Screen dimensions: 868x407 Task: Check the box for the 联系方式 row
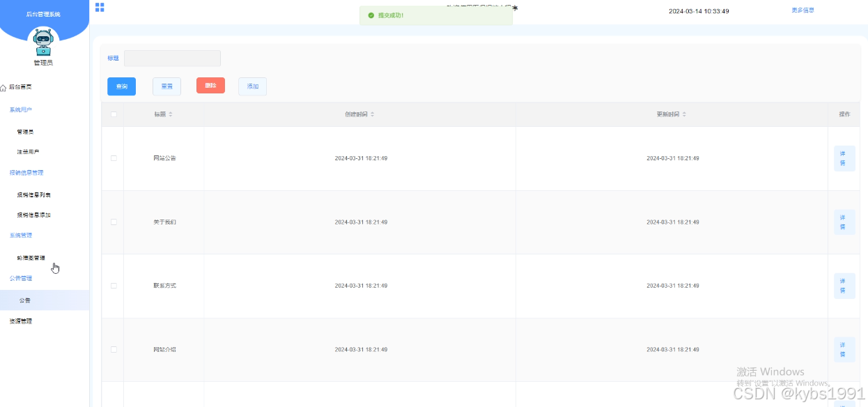click(x=114, y=286)
